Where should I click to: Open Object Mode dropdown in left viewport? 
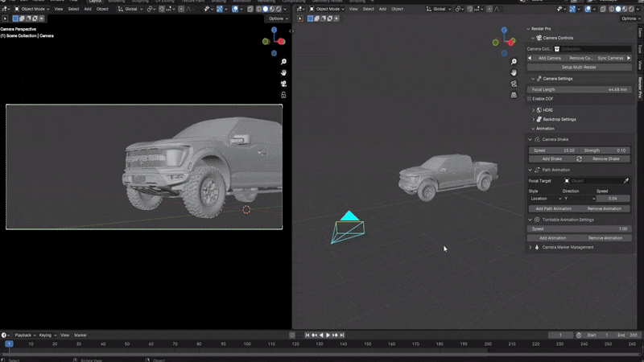click(x=34, y=9)
